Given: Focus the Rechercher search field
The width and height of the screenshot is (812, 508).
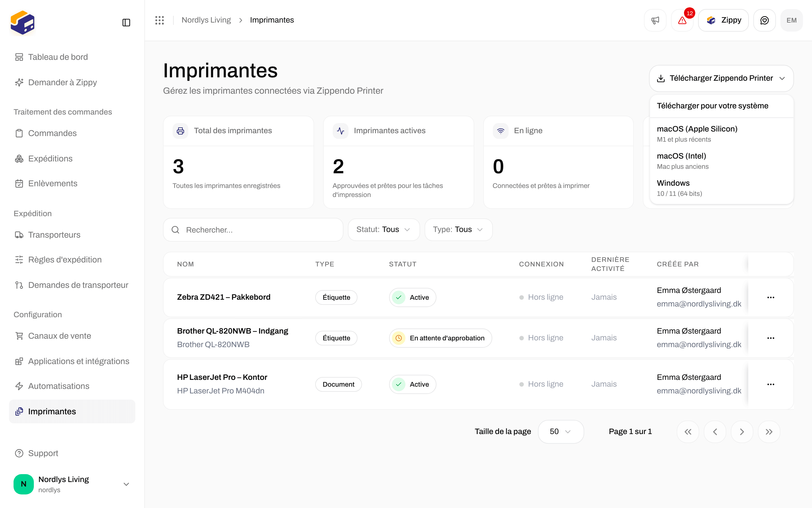Looking at the screenshot, I should (253, 230).
